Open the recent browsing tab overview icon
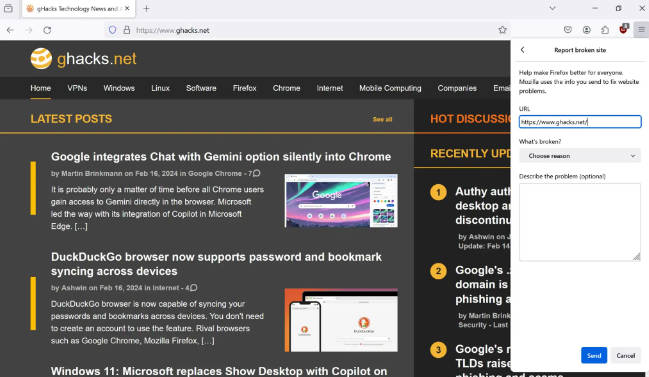This screenshot has height=377, width=649. pos(8,8)
